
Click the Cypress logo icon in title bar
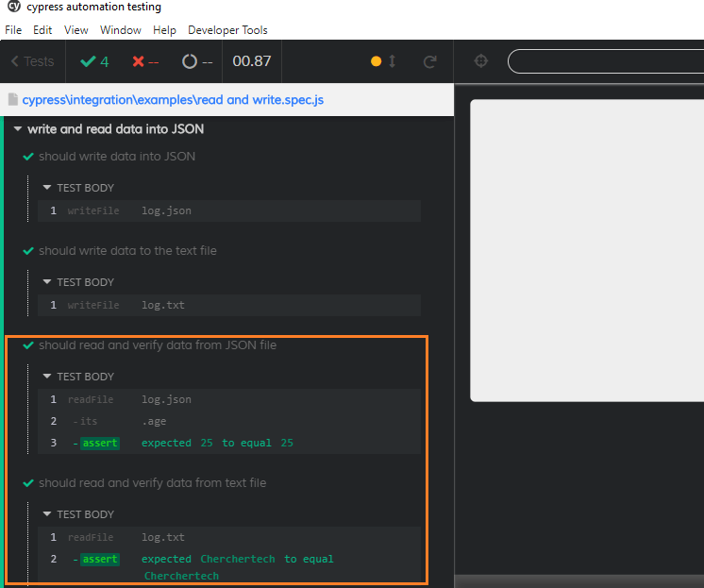pyautogui.click(x=14, y=6)
